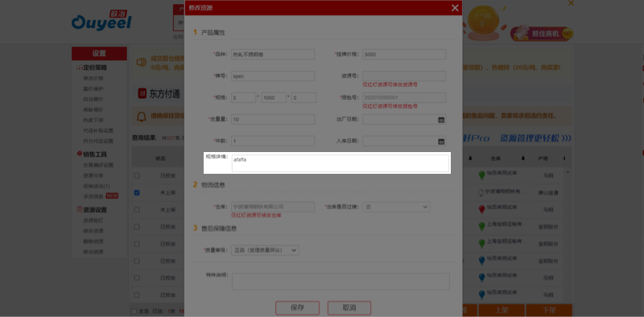
Task: Open 代运补贴设置 in the sidebar
Action: pyautogui.click(x=98, y=131)
